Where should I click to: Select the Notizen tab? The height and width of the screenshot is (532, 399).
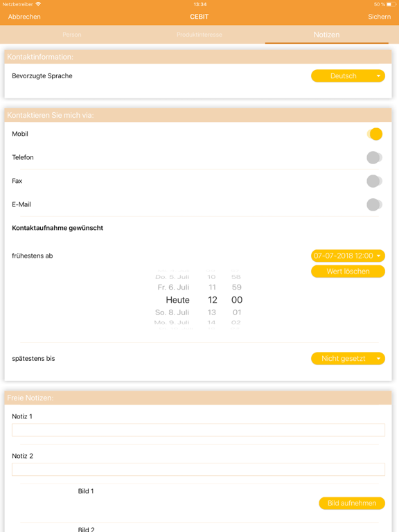click(326, 35)
